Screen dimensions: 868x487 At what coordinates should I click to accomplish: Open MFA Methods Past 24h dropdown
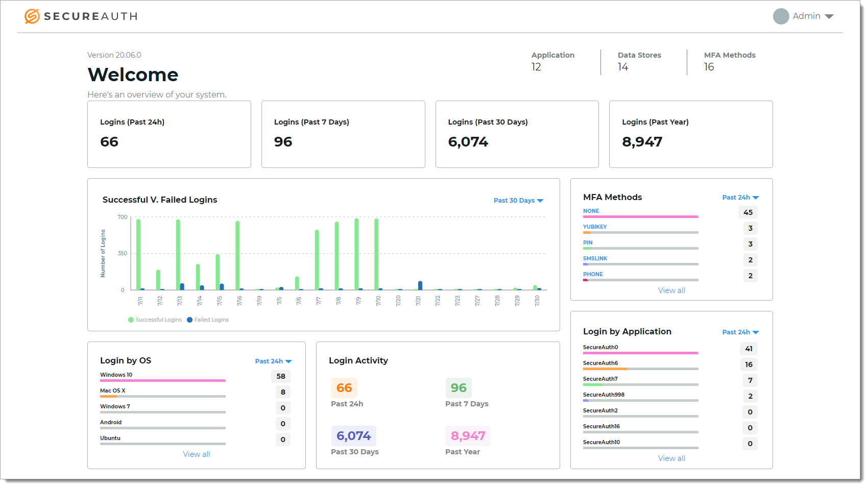(x=740, y=198)
